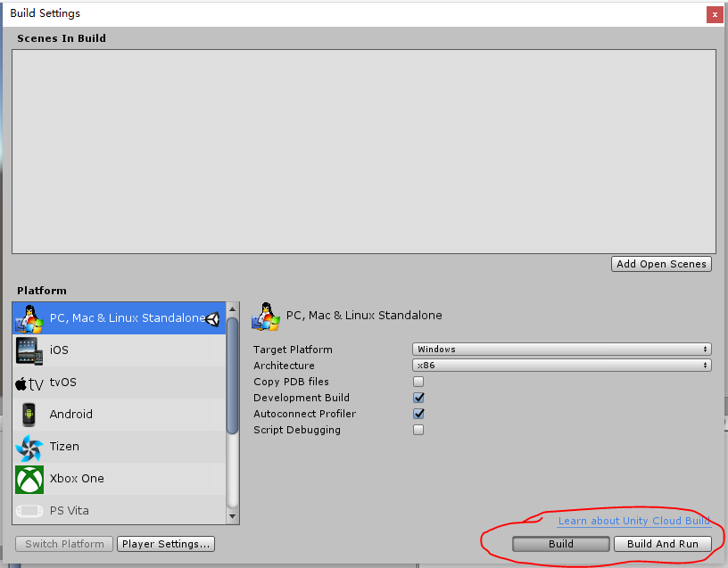Click the platform list scrollbar thumb
The image size is (728, 568).
coord(233,376)
